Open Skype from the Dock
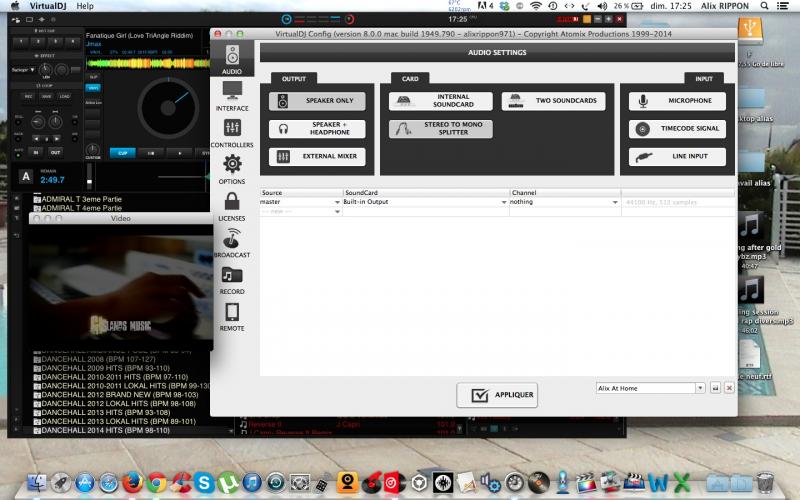 pyautogui.click(x=204, y=482)
